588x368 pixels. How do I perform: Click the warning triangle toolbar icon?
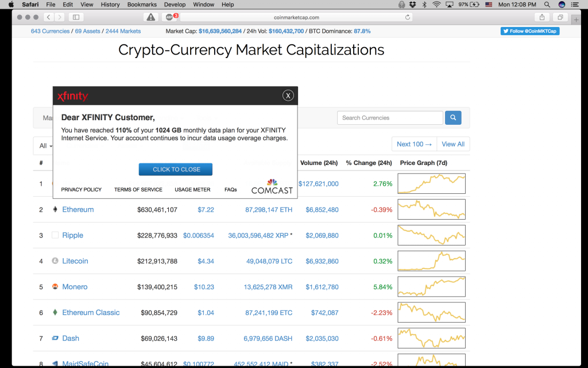click(151, 17)
